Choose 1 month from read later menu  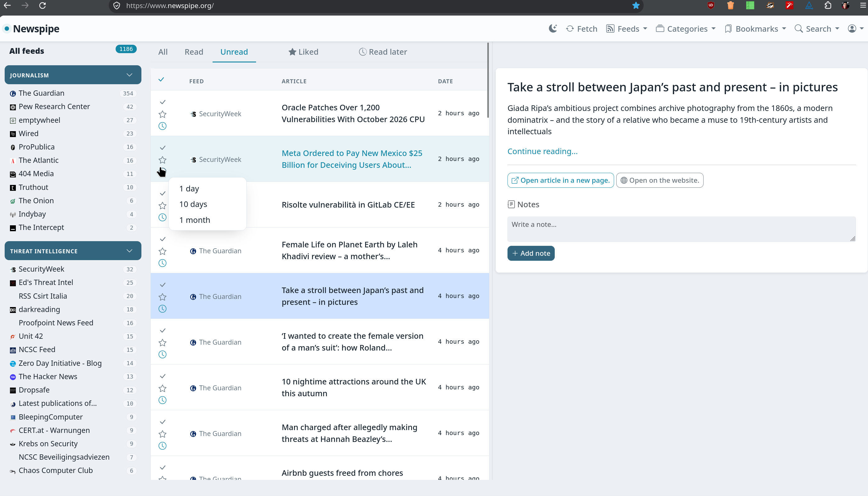click(x=208, y=220)
